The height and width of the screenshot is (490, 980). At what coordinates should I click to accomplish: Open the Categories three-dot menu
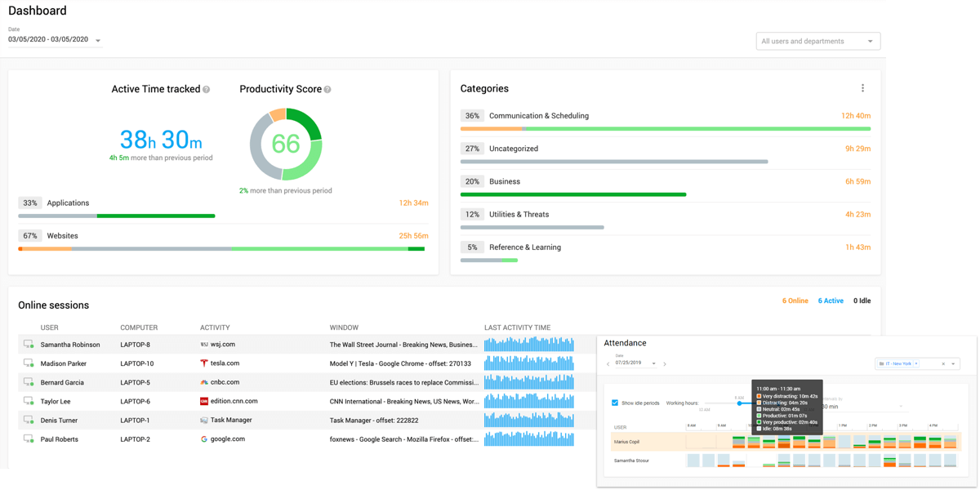[x=862, y=88]
